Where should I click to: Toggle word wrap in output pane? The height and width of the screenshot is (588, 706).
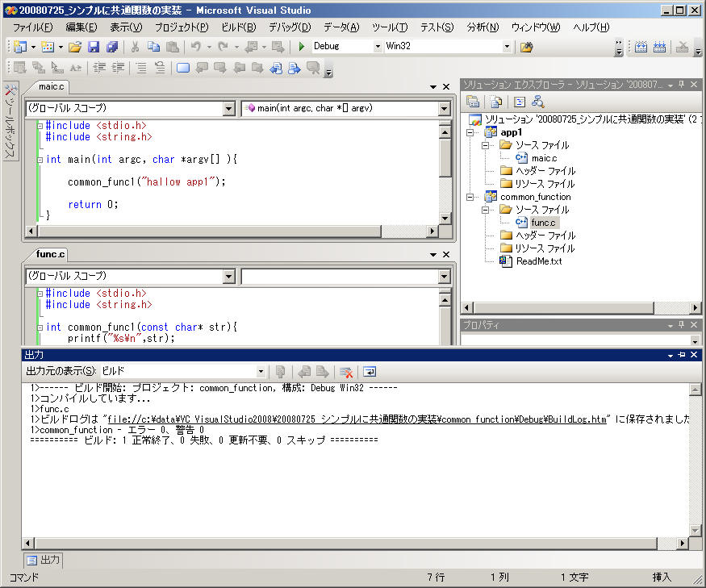click(x=370, y=372)
